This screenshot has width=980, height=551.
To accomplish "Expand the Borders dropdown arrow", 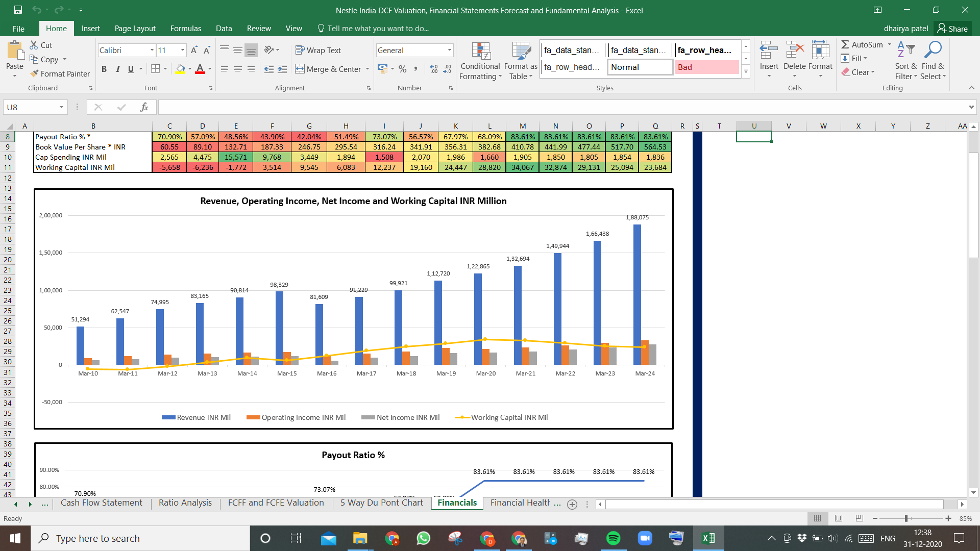I will [165, 69].
